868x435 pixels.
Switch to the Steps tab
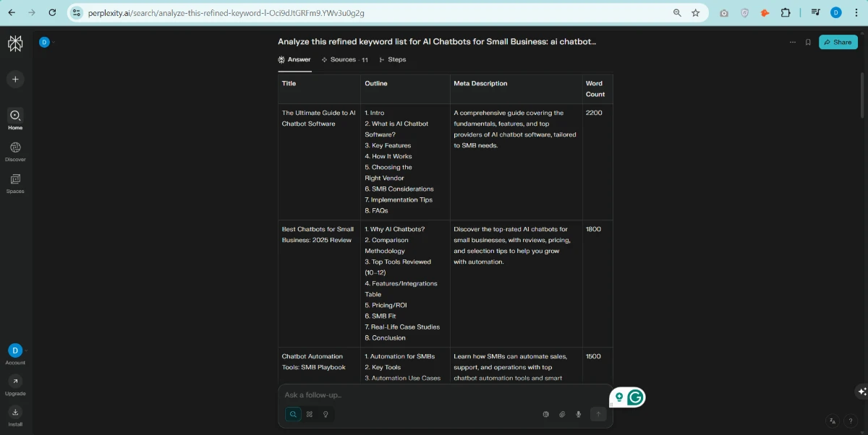coord(393,59)
